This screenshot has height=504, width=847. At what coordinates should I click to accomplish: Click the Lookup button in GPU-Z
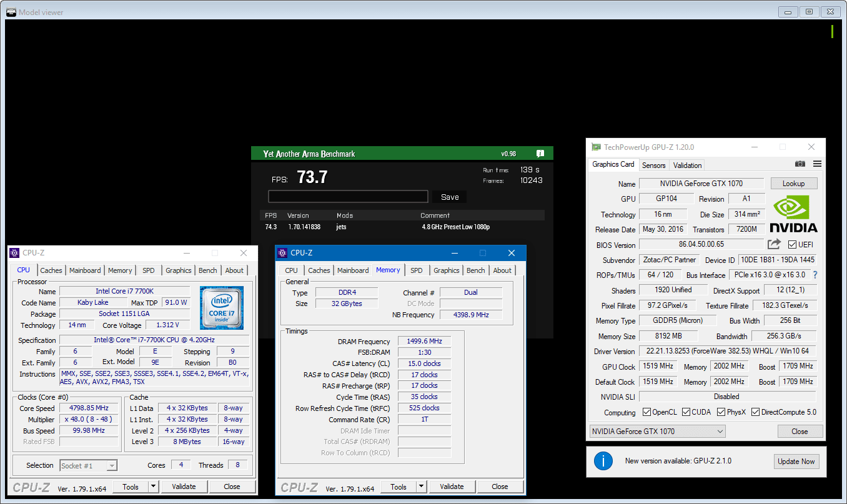793,184
